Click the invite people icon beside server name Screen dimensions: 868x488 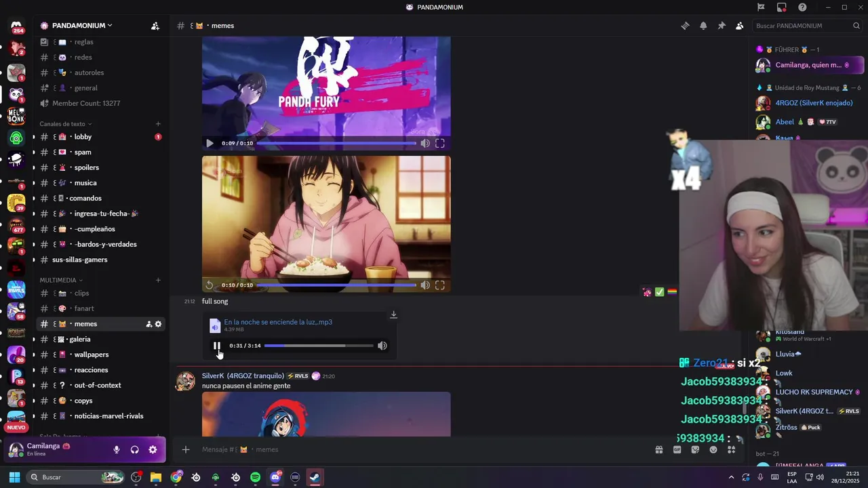(x=155, y=26)
